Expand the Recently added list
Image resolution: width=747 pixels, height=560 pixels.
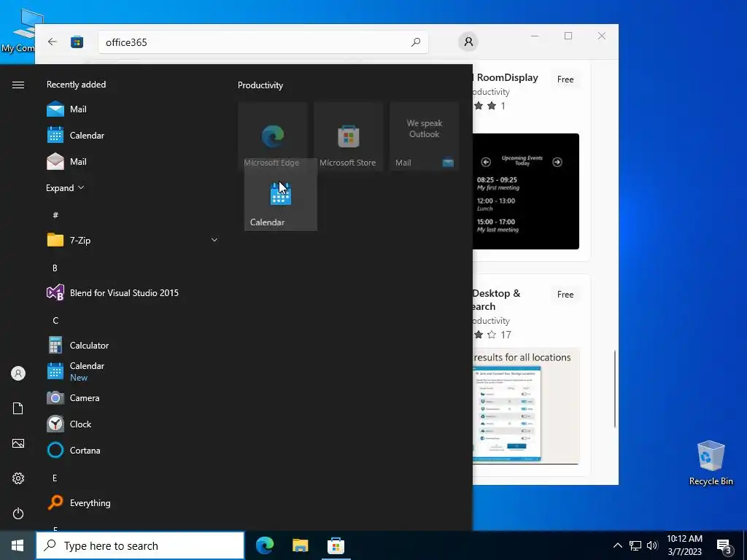[x=65, y=188]
